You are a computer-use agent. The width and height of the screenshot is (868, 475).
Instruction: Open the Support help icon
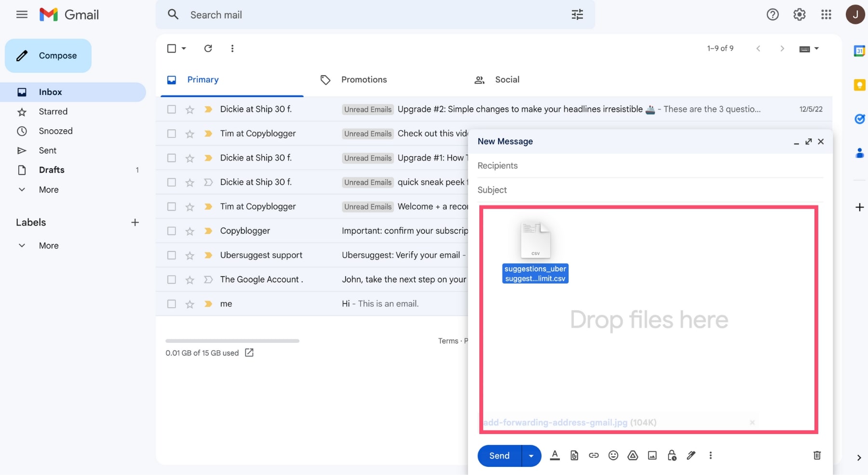773,14
